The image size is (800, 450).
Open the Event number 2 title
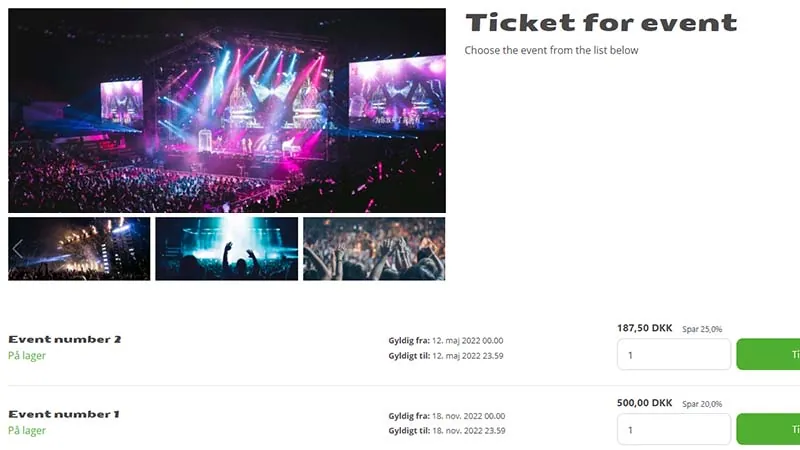click(x=65, y=339)
